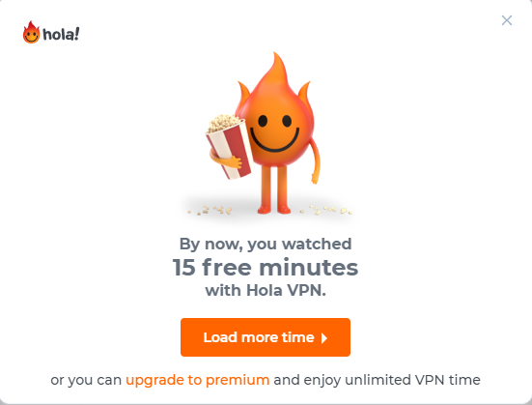The height and width of the screenshot is (405, 532).
Task: Close the popup with the X icon
Action: pos(507,20)
